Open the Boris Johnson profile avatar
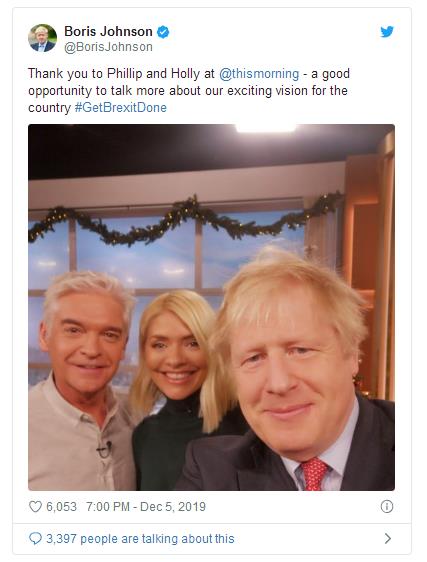 (42, 38)
